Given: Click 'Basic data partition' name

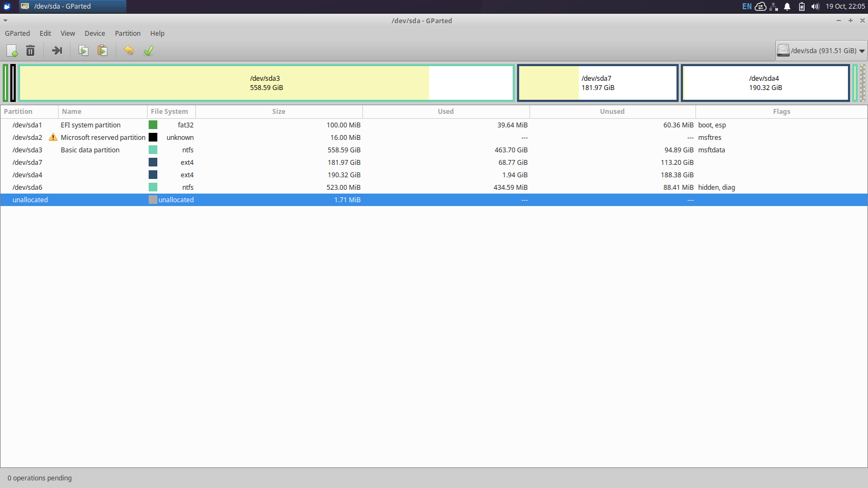Looking at the screenshot, I should coord(90,150).
